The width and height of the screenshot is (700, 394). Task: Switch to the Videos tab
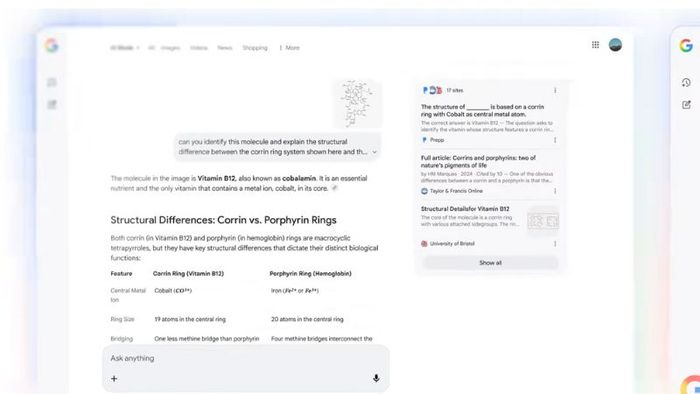tap(199, 48)
